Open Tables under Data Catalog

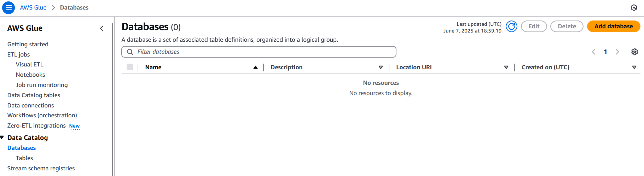click(x=24, y=158)
